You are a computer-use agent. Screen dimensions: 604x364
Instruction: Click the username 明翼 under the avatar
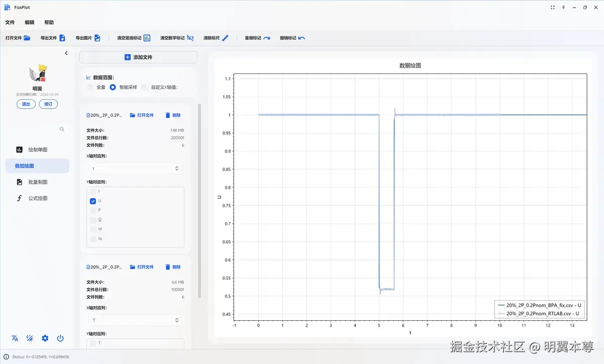[x=38, y=89]
